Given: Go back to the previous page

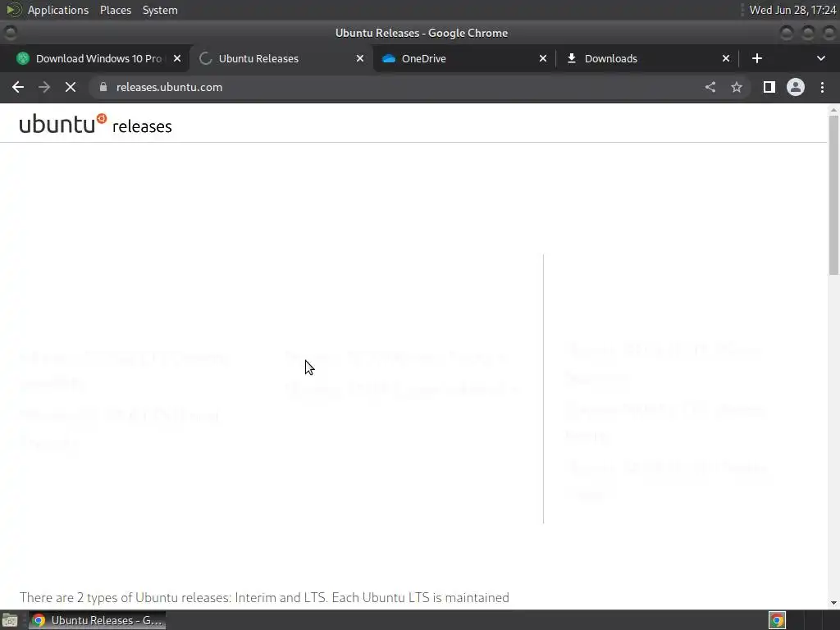Looking at the screenshot, I should [x=18, y=87].
